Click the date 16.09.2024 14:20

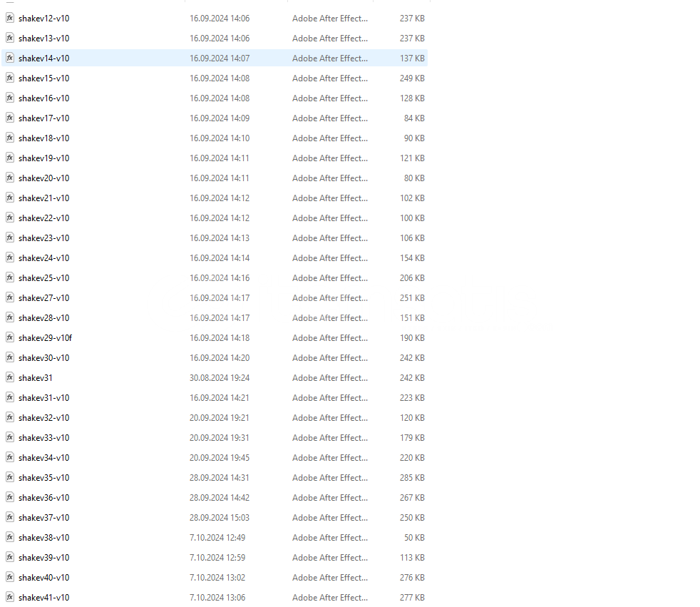click(220, 358)
